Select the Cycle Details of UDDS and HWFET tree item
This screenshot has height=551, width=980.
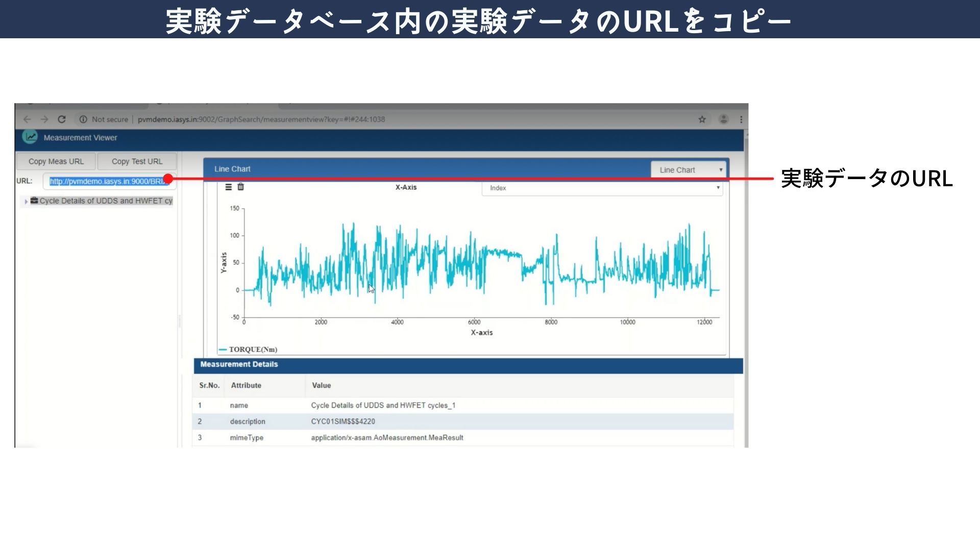(106, 201)
